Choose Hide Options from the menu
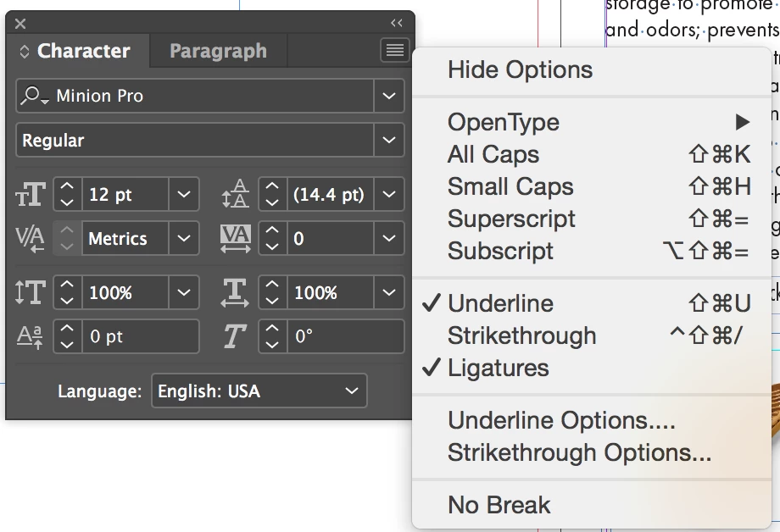 point(592,69)
